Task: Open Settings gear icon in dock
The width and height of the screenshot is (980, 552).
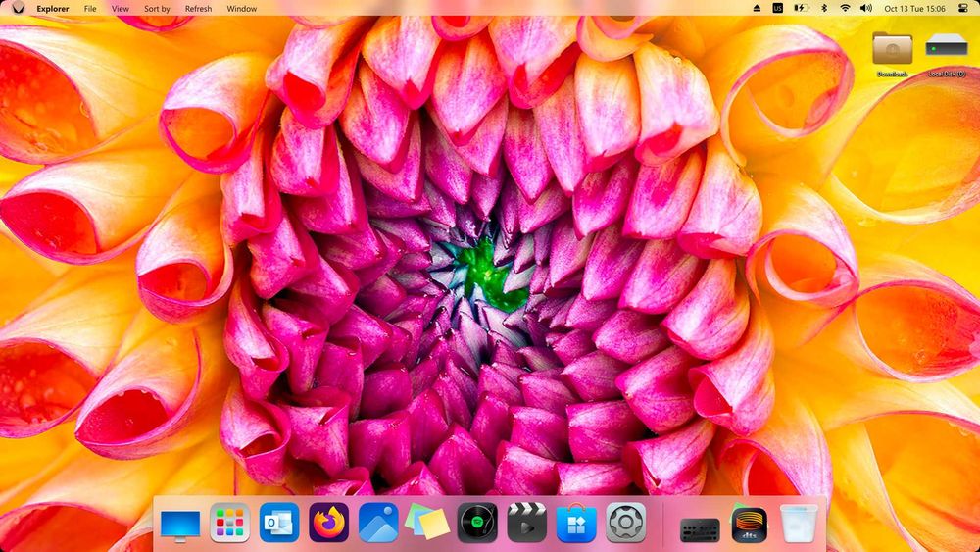Action: pos(625,523)
